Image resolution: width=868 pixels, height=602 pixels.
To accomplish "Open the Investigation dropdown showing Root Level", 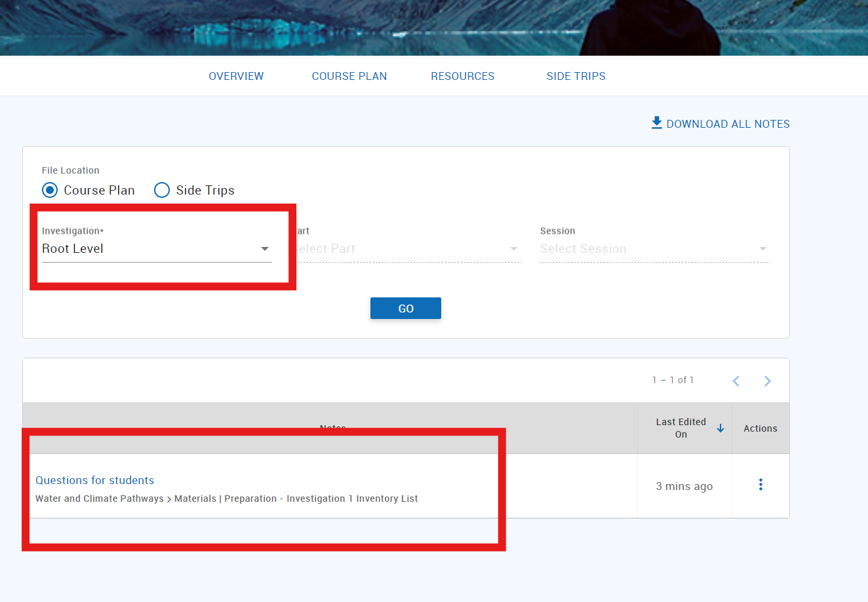I will click(x=157, y=249).
